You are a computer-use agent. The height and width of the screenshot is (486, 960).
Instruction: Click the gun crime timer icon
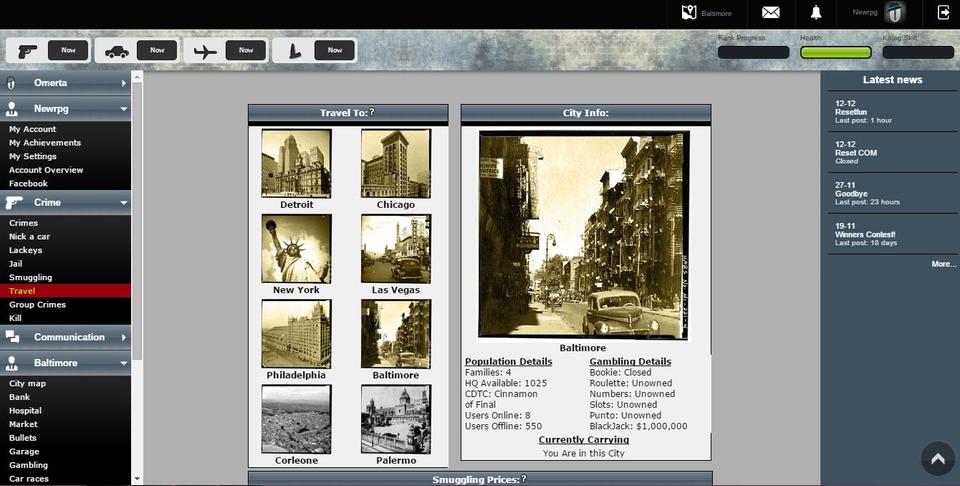point(28,51)
